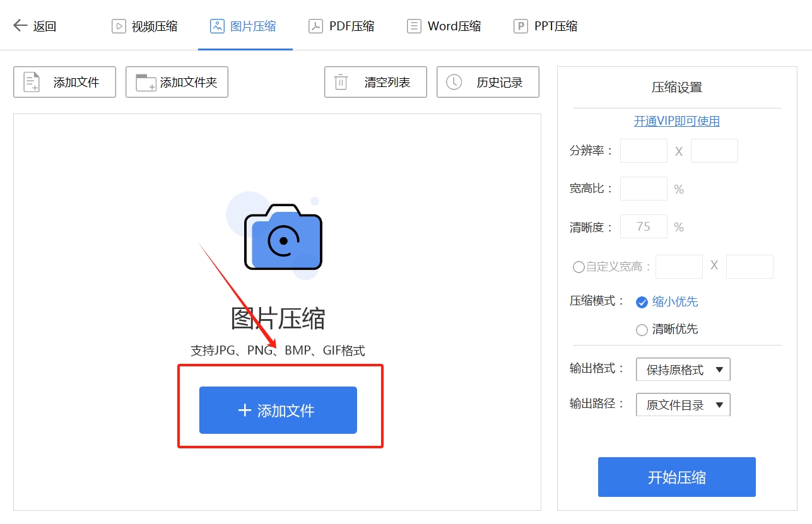Click the document icon in Word压缩 tab
812x524 pixels.
pos(414,26)
